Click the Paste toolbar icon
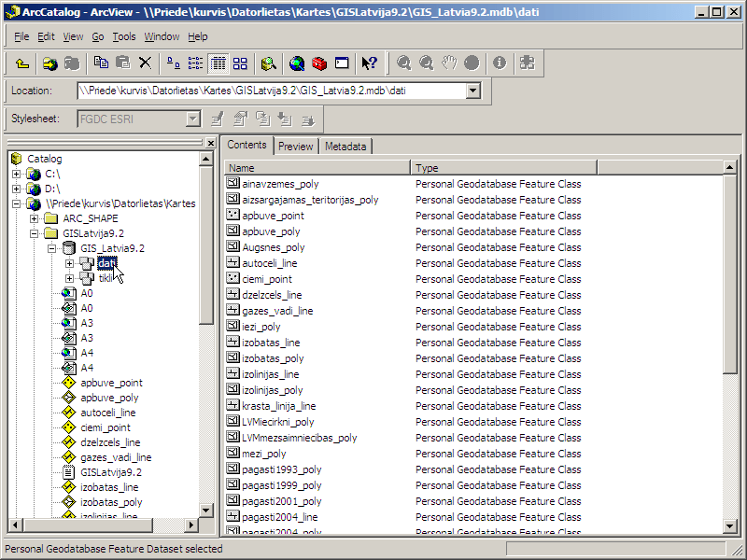Viewport: 747px width, 560px height. point(123,63)
